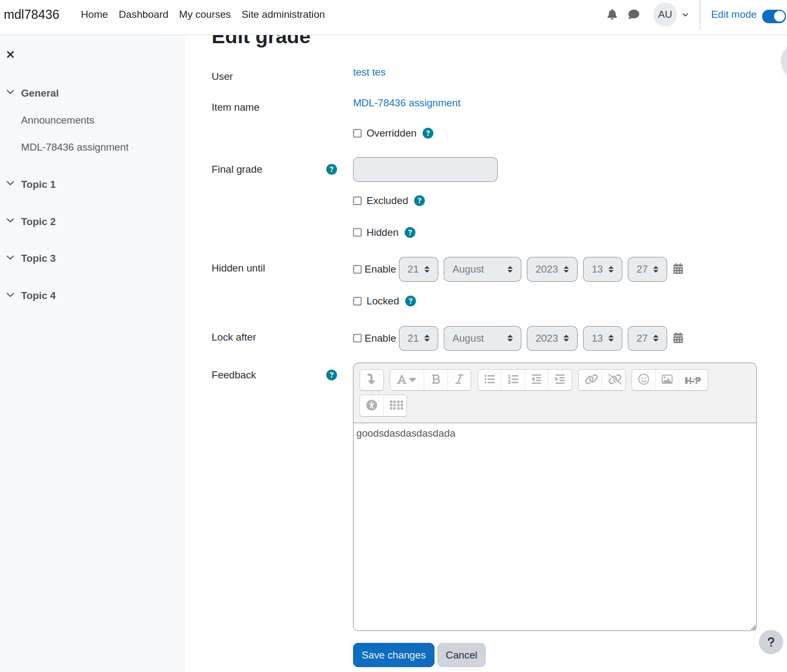Insert or edit image
The image size is (787, 672).
[x=667, y=380]
